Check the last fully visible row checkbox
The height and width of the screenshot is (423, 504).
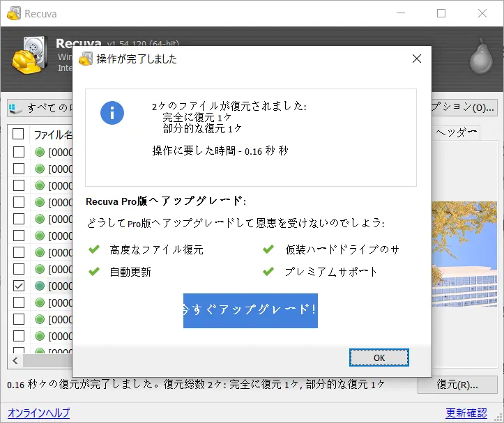click(x=19, y=336)
